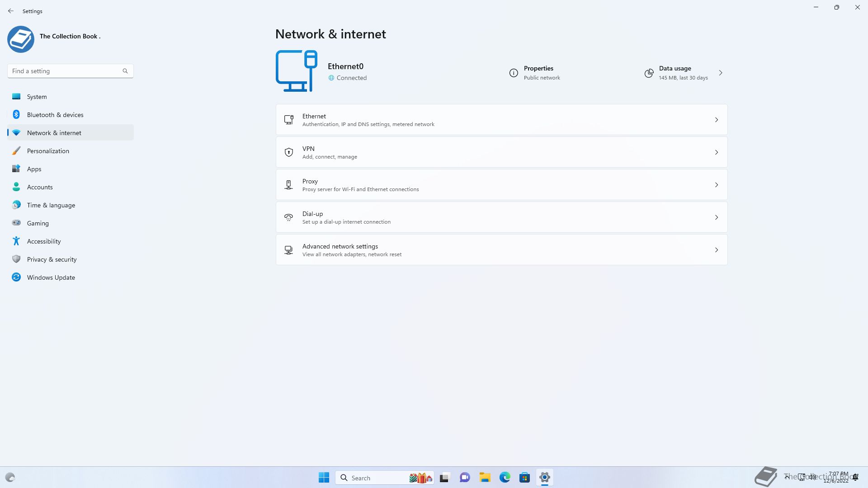Screen dimensions: 868x488
Task: Open the Windows Start button
Action: [324, 478]
